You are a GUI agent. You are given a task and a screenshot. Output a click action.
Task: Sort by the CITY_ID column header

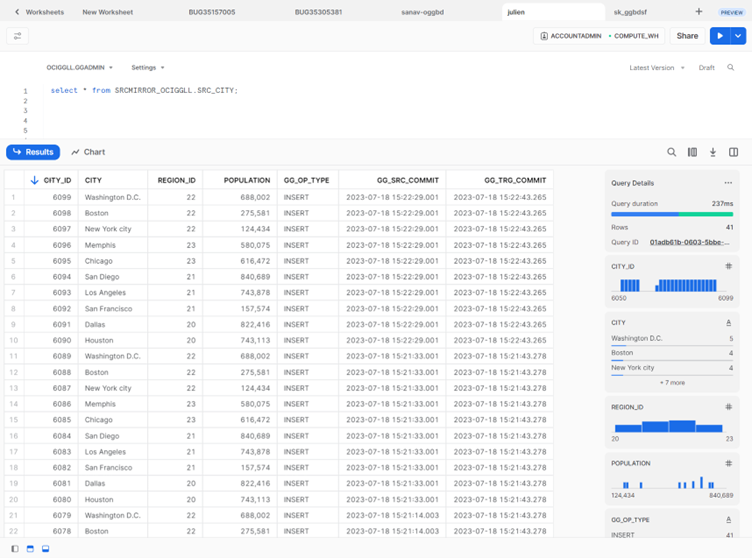[x=57, y=180]
